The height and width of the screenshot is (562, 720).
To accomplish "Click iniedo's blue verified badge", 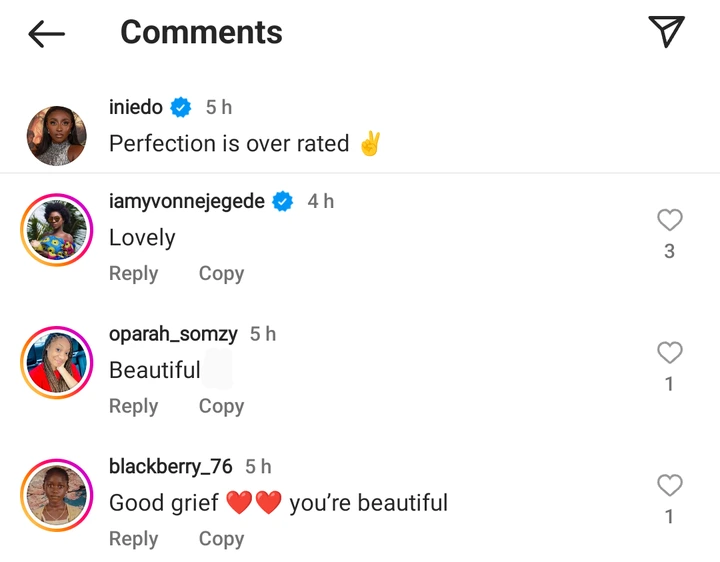I will (x=181, y=107).
